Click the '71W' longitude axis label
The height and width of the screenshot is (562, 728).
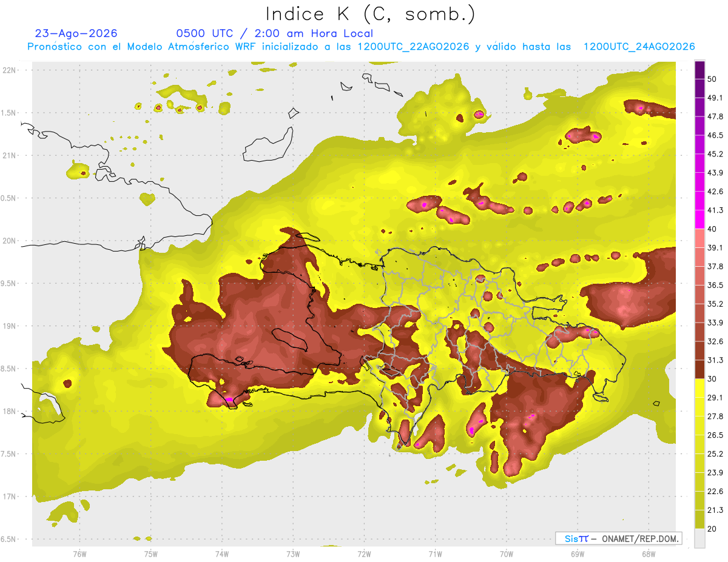(435, 554)
